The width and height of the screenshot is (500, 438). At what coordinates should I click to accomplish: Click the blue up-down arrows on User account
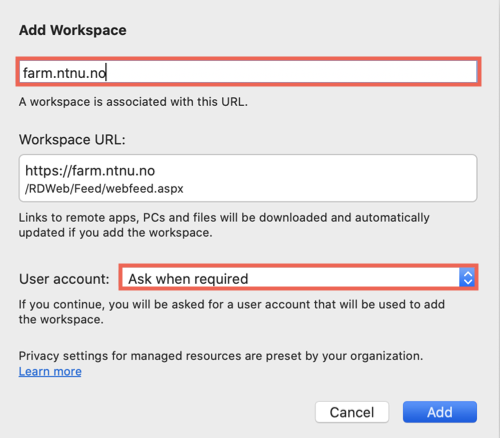(467, 277)
